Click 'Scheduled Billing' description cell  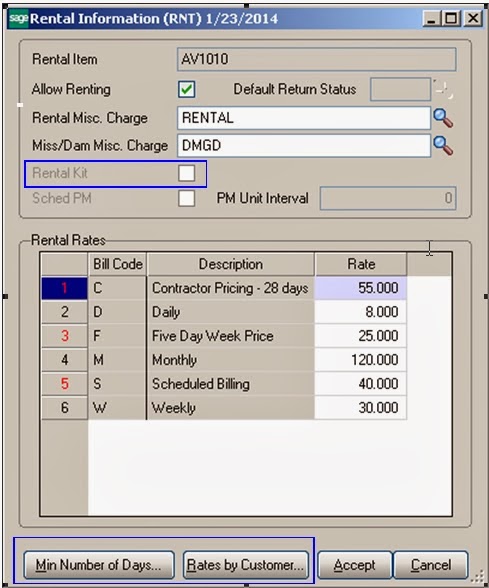pyautogui.click(x=231, y=384)
